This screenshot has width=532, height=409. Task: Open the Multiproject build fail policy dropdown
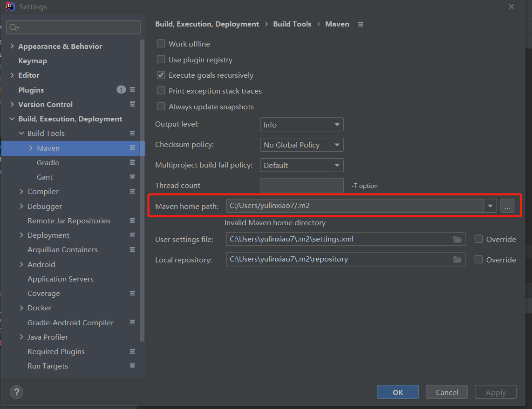tap(301, 165)
